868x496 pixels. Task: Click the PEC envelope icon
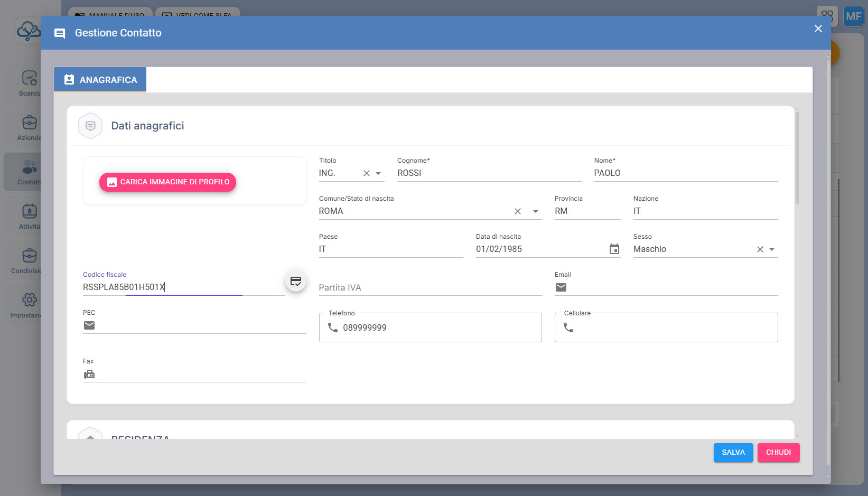tap(89, 325)
